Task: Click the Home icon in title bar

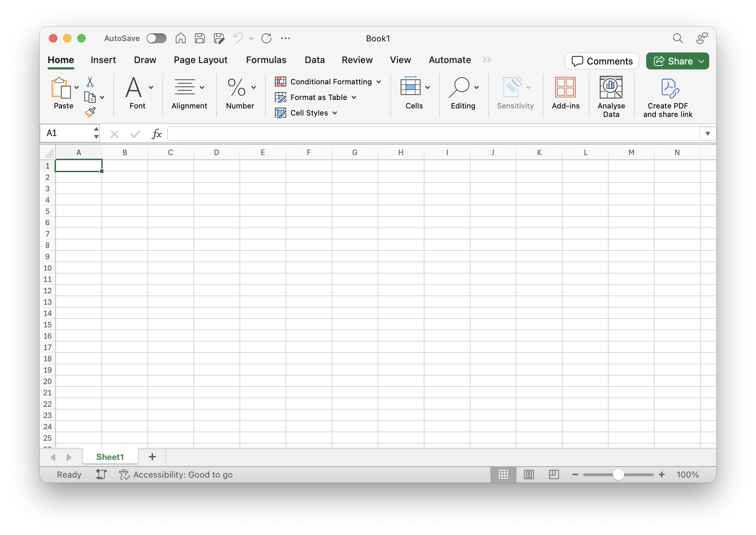Action: pos(181,38)
